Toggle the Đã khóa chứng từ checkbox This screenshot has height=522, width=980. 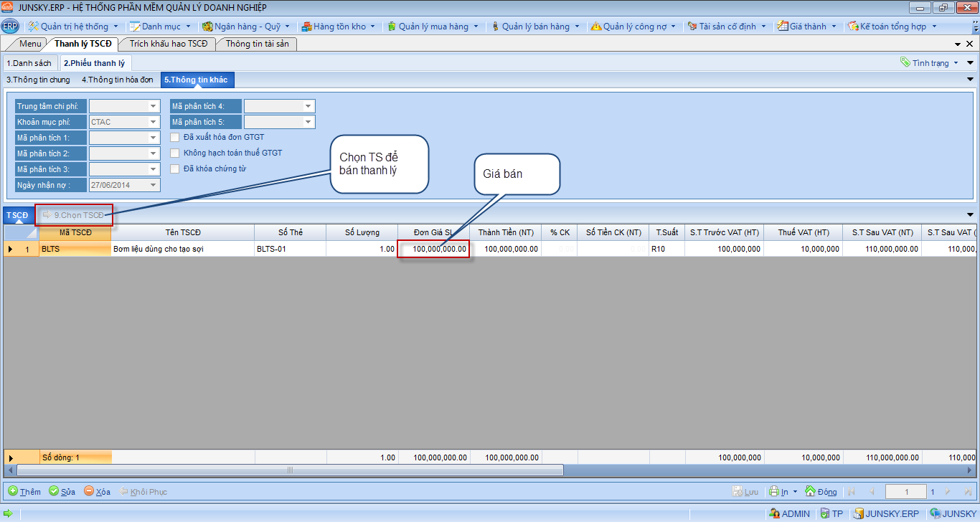[x=174, y=169]
